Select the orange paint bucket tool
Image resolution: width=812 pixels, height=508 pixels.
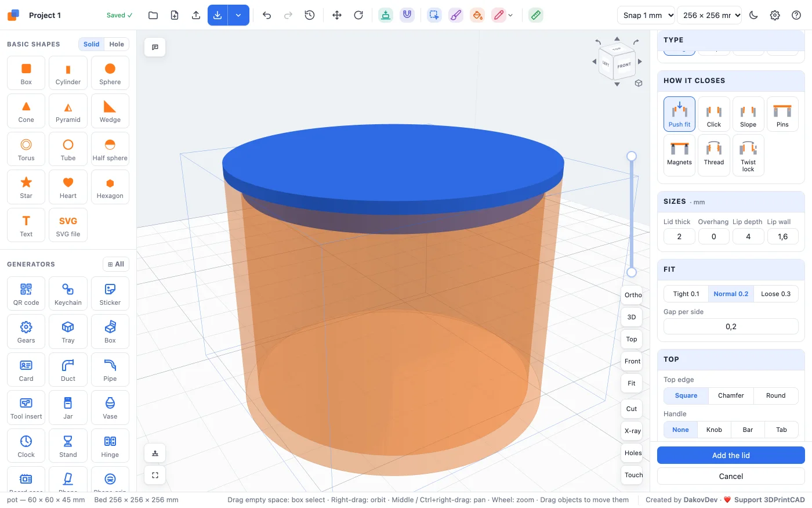477,15
